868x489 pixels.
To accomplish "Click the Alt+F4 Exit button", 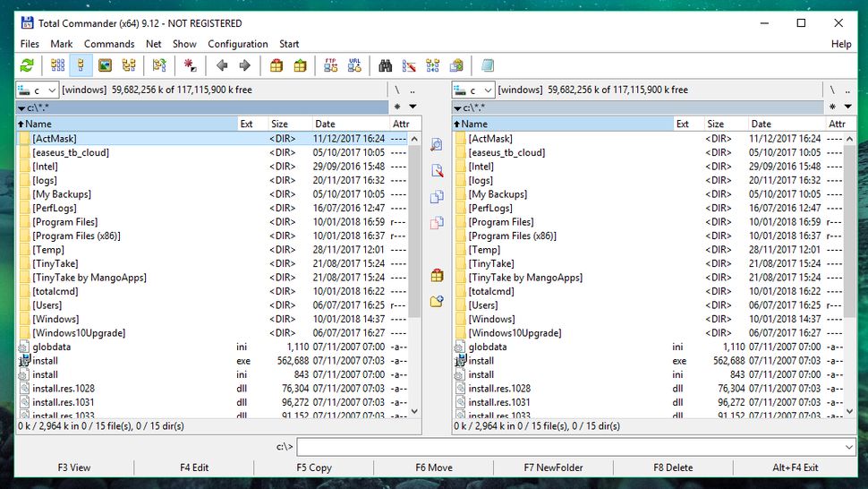I will [x=795, y=468].
